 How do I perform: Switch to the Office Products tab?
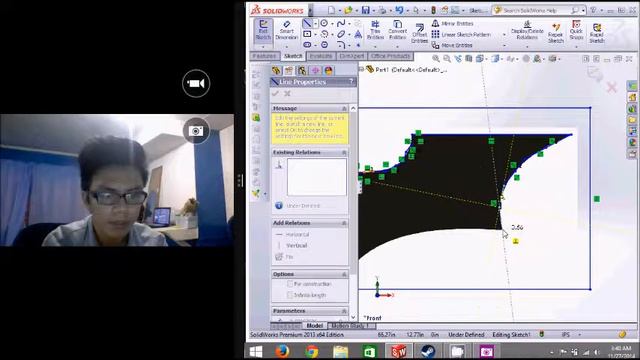pos(391,56)
